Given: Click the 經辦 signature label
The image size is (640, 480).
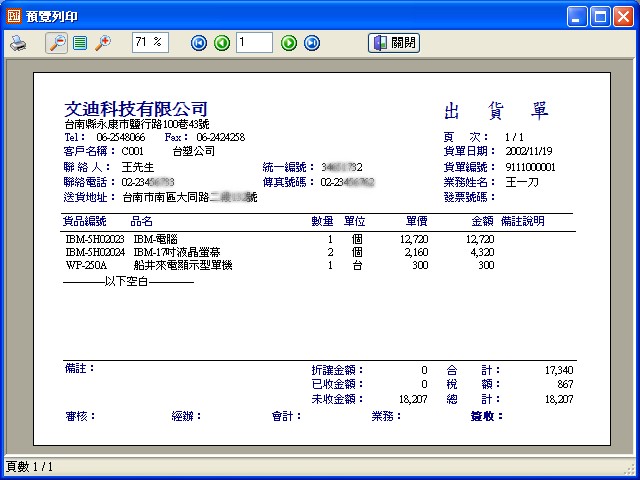Looking at the screenshot, I should 187,416.
